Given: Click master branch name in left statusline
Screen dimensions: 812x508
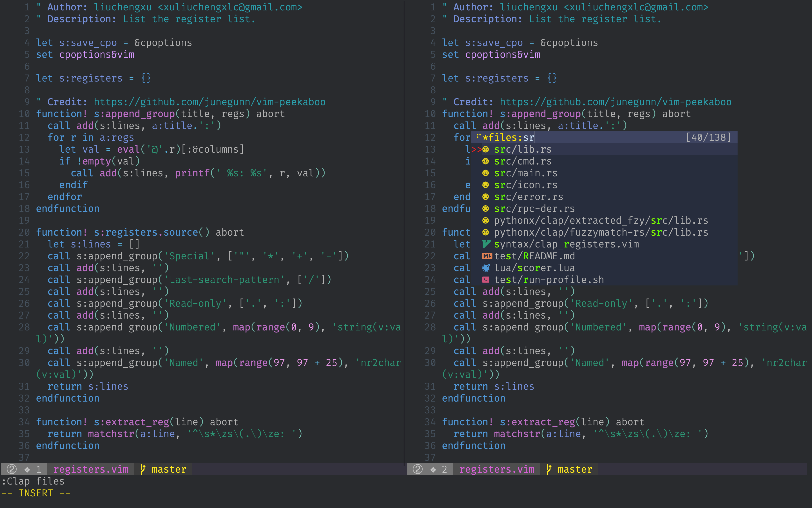Looking at the screenshot, I should [169, 469].
